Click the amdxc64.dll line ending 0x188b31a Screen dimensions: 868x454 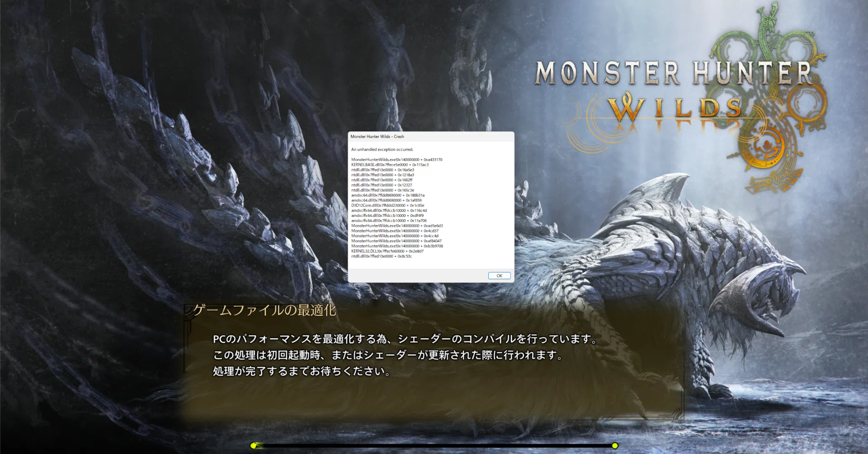(x=388, y=195)
